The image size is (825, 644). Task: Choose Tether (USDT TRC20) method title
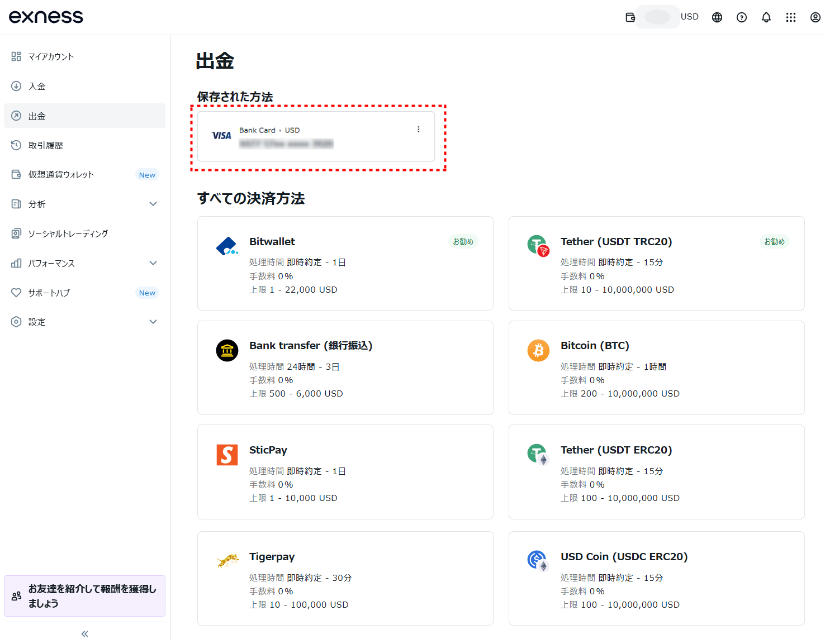click(616, 241)
